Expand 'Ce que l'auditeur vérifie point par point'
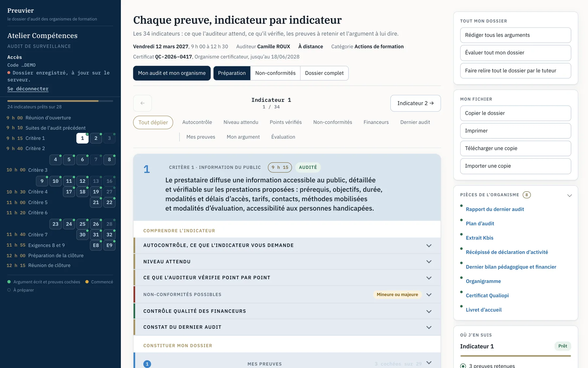Image resolution: width=588 pixels, height=368 pixels. click(287, 278)
